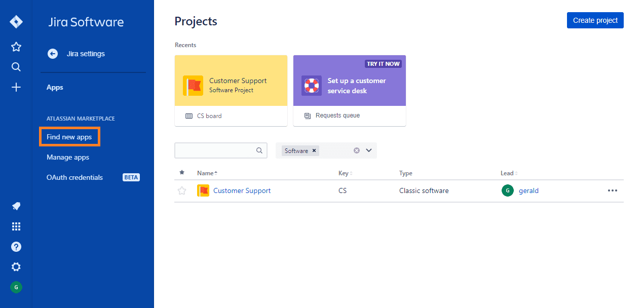Viewport: 644px width, 308px height.
Task: Open the Requests queue link
Action: point(337,115)
